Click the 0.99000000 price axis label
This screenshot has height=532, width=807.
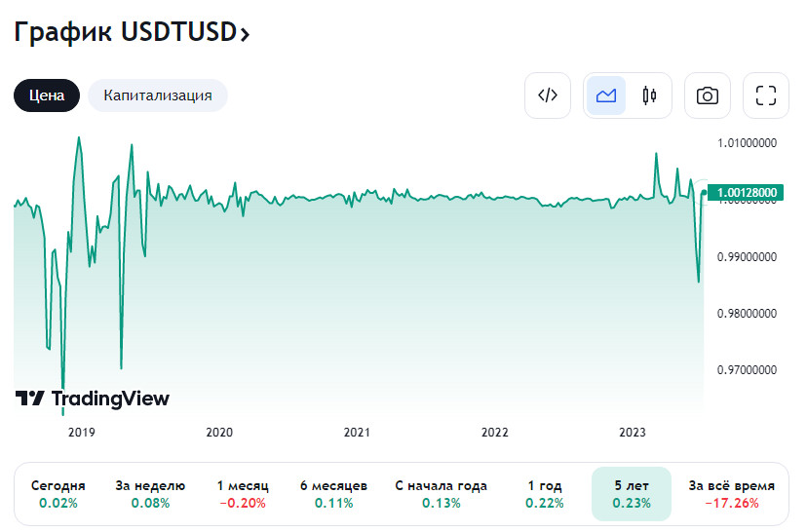[747, 257]
